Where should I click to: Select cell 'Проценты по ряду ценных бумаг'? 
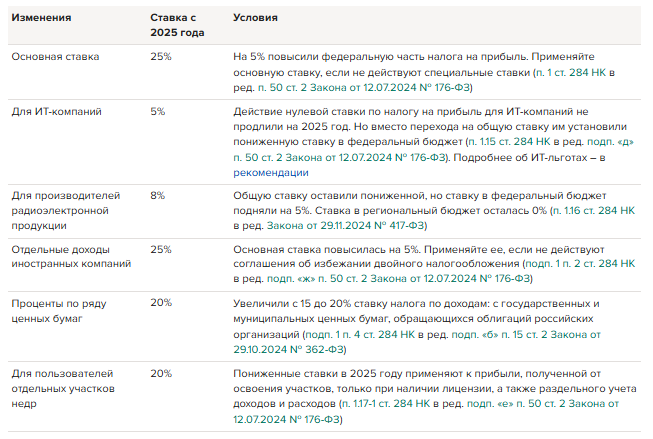pos(59,311)
